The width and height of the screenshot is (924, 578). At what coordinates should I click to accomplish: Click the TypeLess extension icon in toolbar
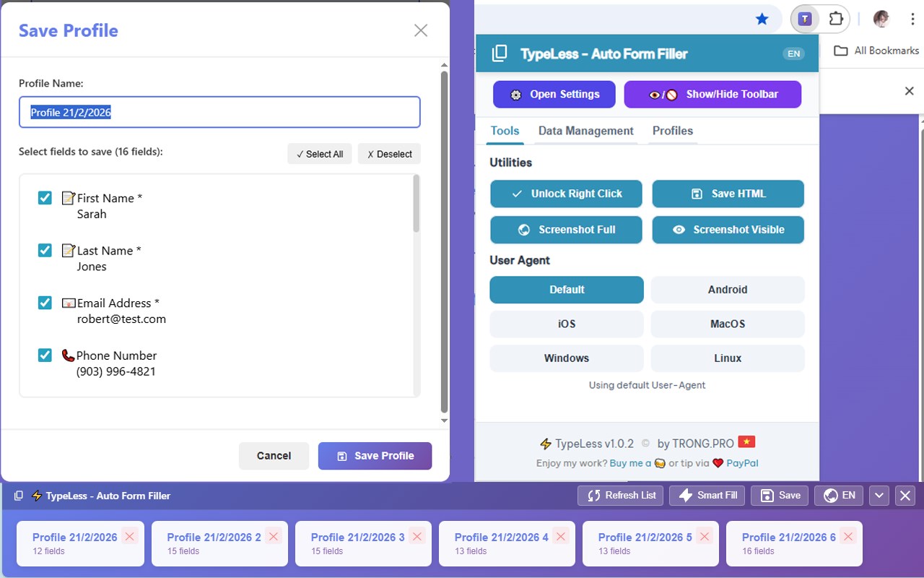pos(805,20)
